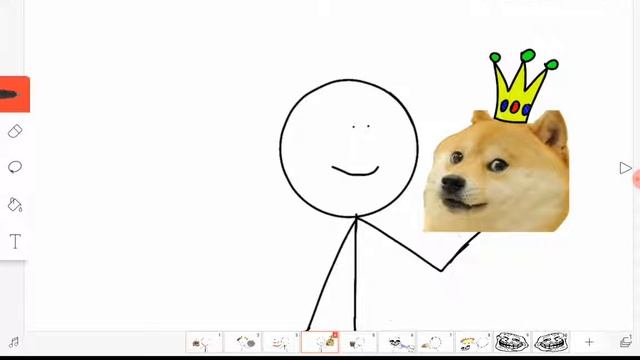Open frame 10 troll face thumbnail

(x=551, y=342)
